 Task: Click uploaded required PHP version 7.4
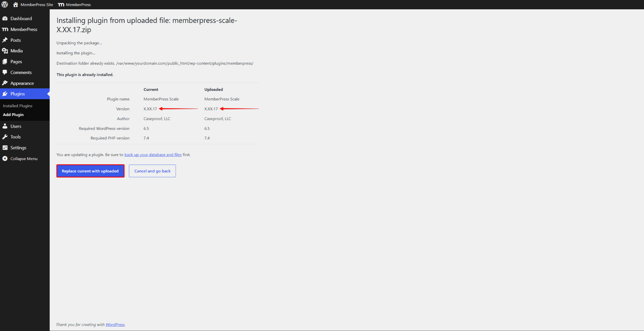point(207,138)
